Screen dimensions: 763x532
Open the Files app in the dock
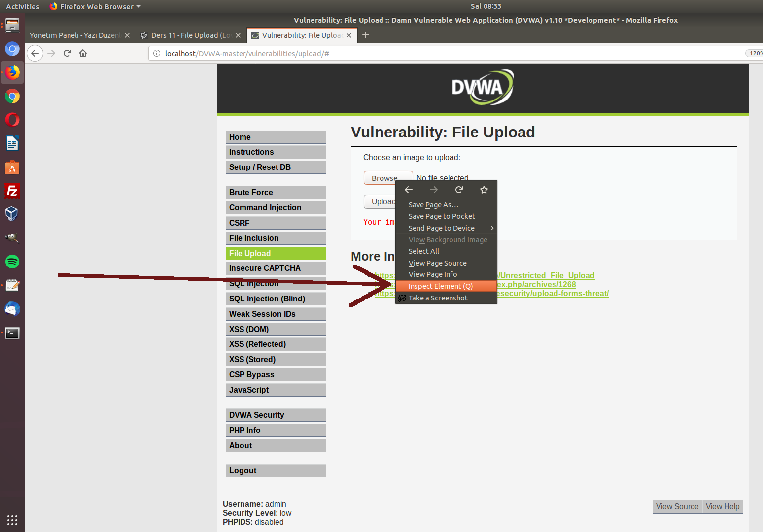[12, 25]
